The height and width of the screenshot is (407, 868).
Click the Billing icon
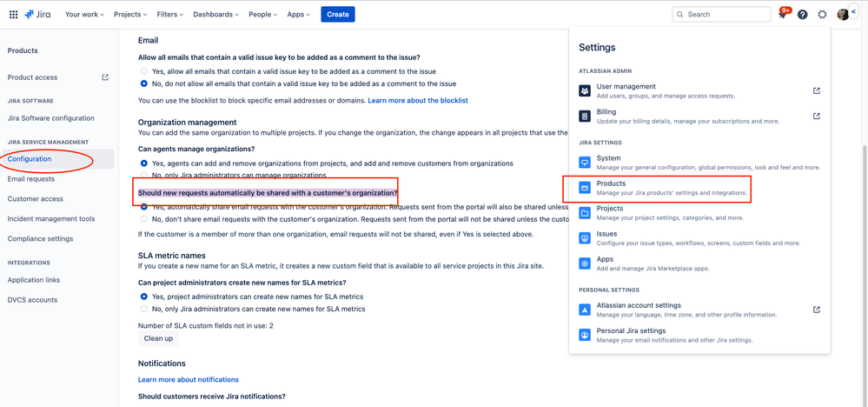click(585, 117)
